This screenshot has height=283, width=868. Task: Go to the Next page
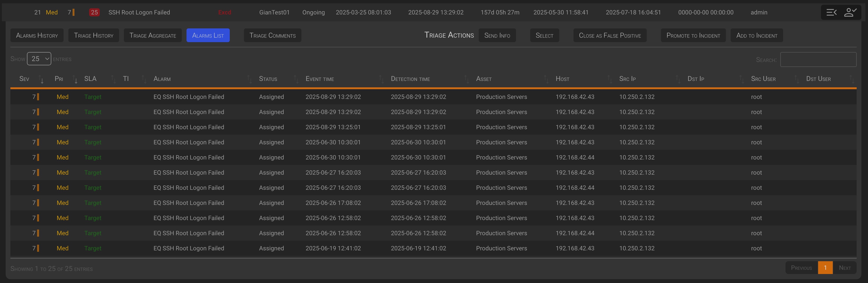coord(844,268)
